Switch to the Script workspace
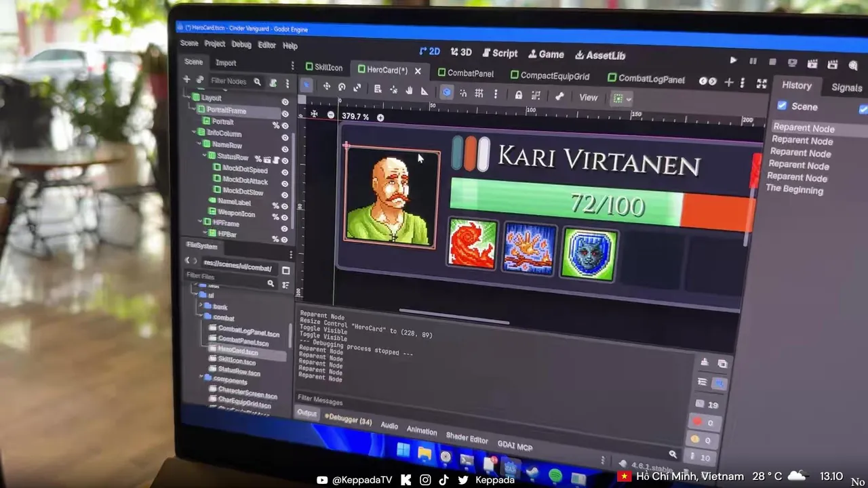Viewport: 868px width, 488px height. [x=500, y=53]
